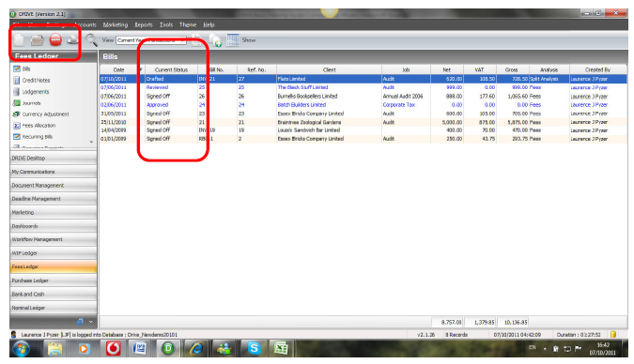Open Internet Explorer from the taskbar
The width and height of the screenshot is (634, 364).
tap(196, 348)
